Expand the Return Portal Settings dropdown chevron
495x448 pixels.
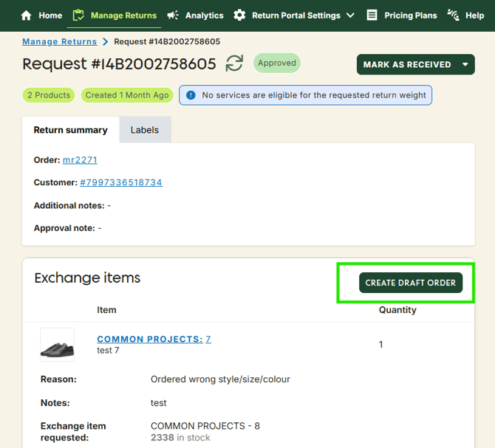(350, 15)
